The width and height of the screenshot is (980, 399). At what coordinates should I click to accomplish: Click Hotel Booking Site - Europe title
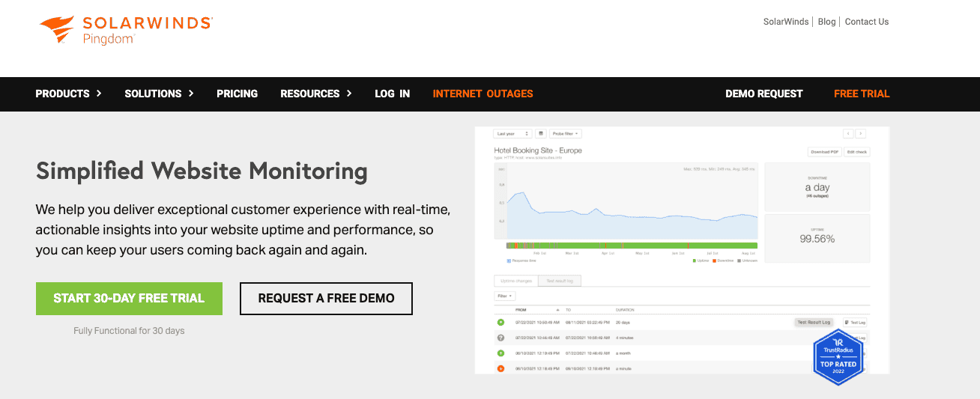click(x=538, y=150)
